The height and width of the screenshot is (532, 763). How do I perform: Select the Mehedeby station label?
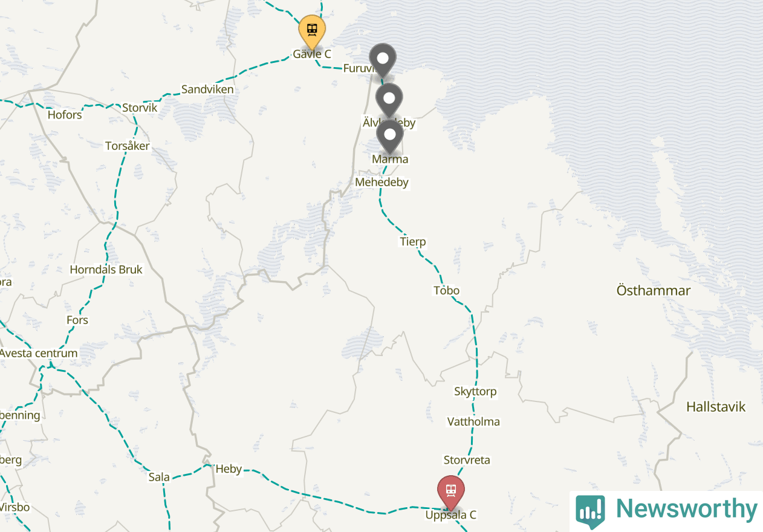click(x=382, y=182)
